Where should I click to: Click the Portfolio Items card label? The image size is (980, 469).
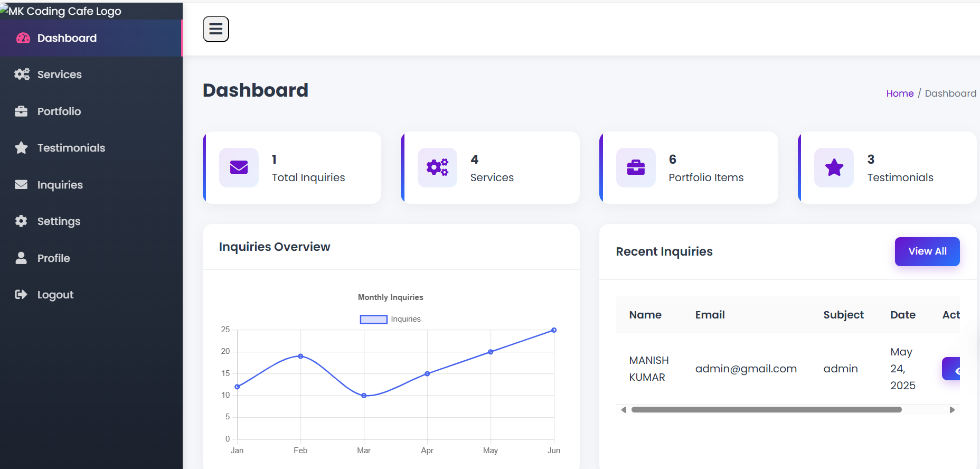click(x=706, y=177)
